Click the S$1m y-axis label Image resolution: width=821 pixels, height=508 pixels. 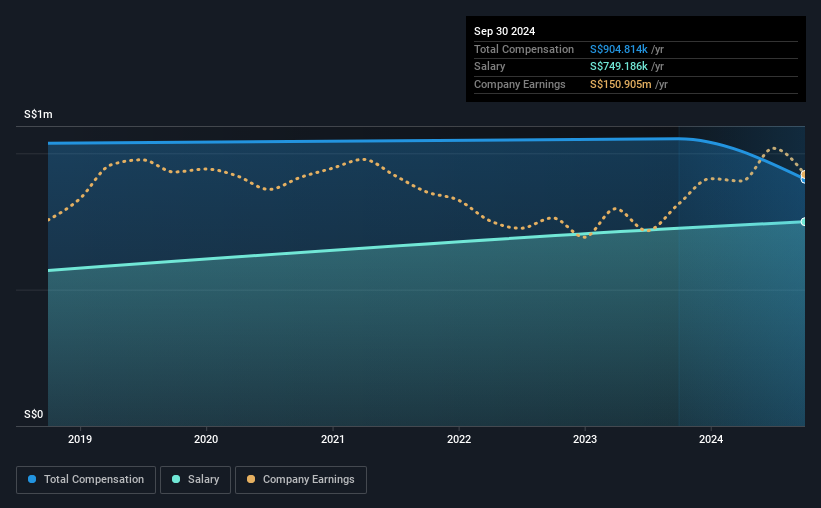coord(38,114)
